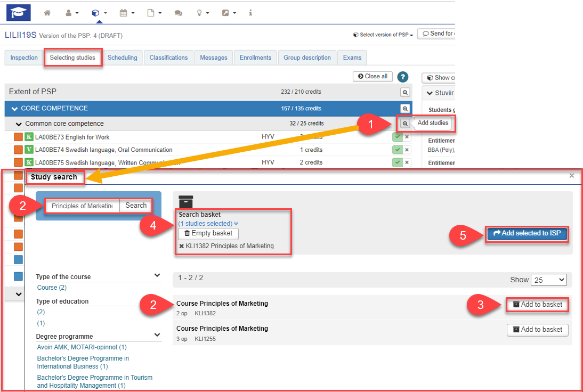Go to the home page icon
Viewport: 583px width, 392px height.
47,13
